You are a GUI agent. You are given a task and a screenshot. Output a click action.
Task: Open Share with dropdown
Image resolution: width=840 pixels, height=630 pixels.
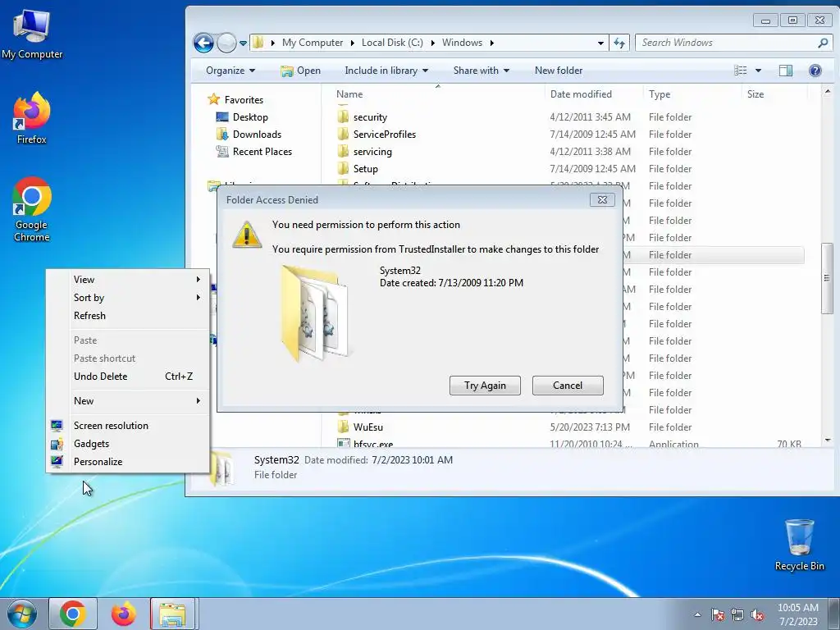point(481,71)
